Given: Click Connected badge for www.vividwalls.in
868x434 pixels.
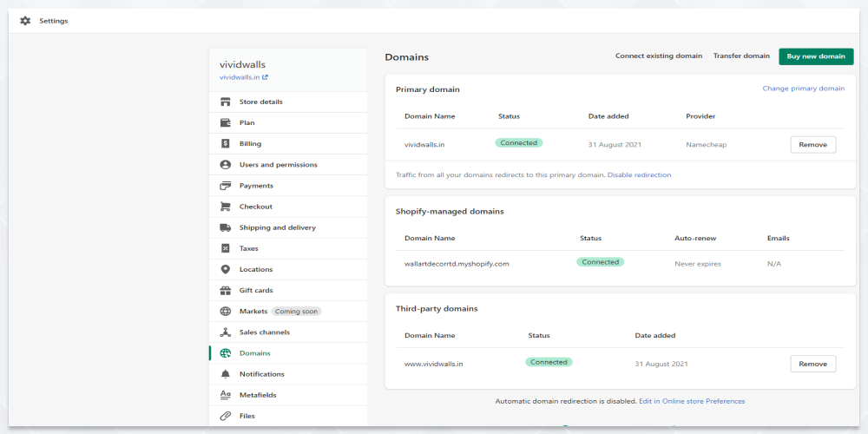Looking at the screenshot, I should coord(549,362).
